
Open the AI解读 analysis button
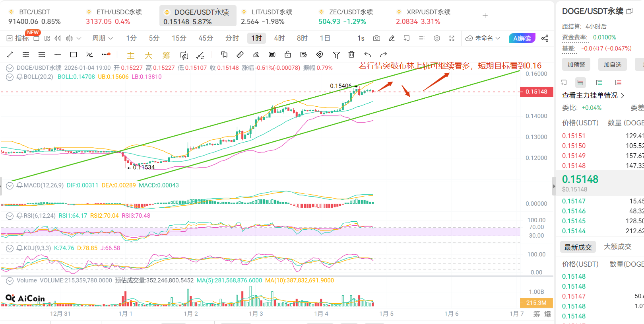[x=522, y=38]
